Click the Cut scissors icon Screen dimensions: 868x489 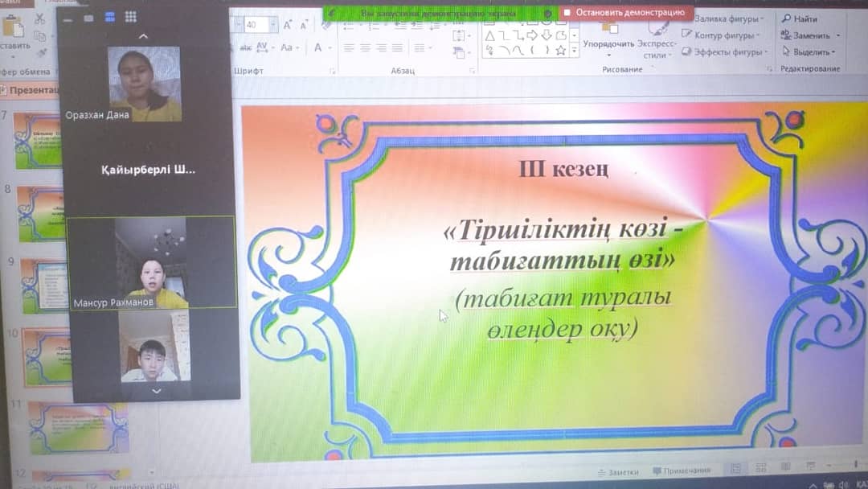(40, 18)
